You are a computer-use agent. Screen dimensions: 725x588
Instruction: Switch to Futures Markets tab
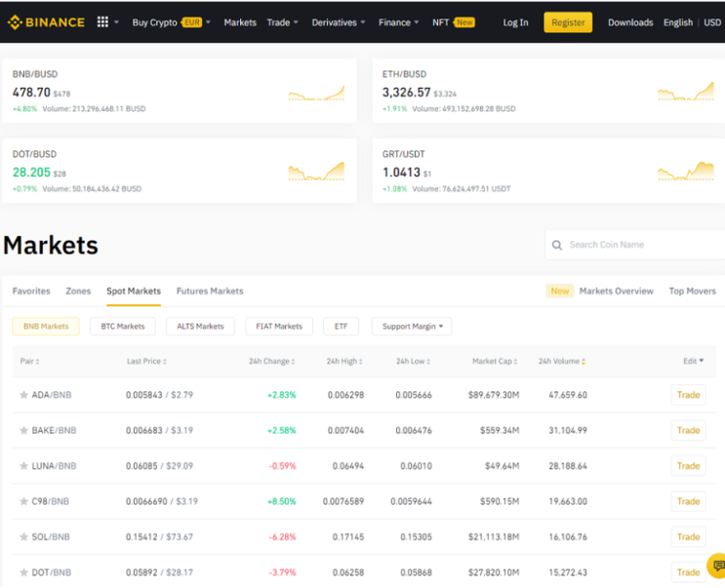point(210,291)
